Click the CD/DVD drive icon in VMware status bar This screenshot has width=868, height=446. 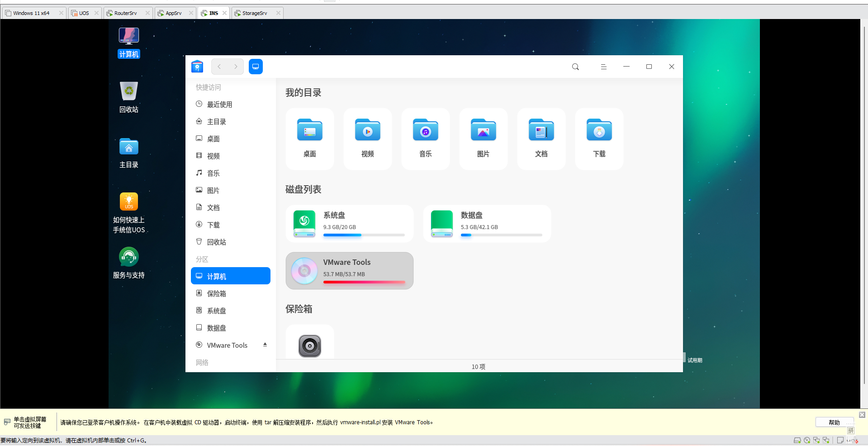tap(807, 440)
